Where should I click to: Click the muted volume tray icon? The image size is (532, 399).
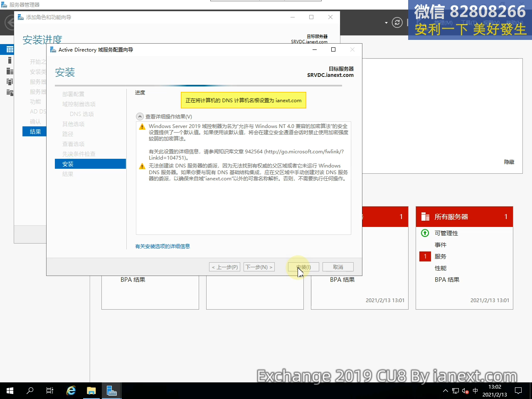(465, 391)
